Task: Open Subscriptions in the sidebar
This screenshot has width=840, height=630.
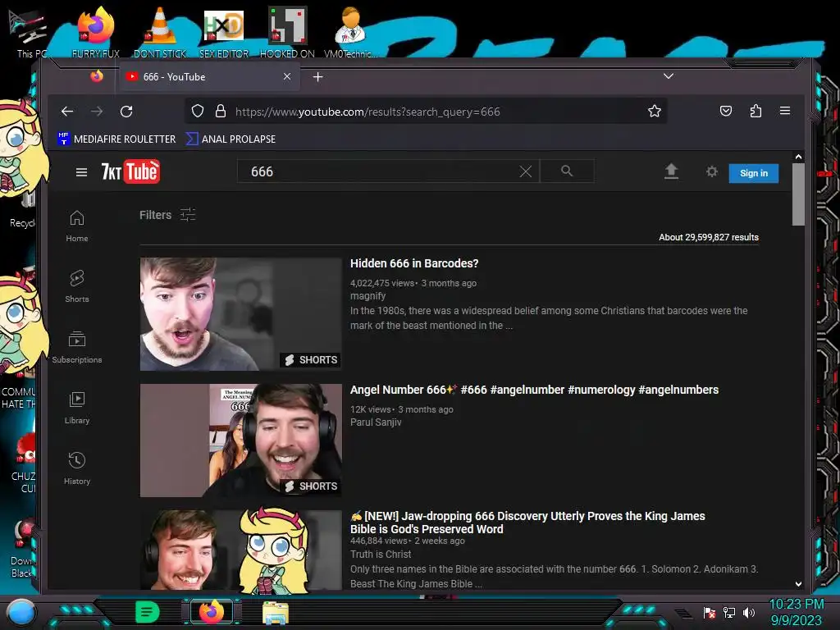Action: (x=77, y=348)
